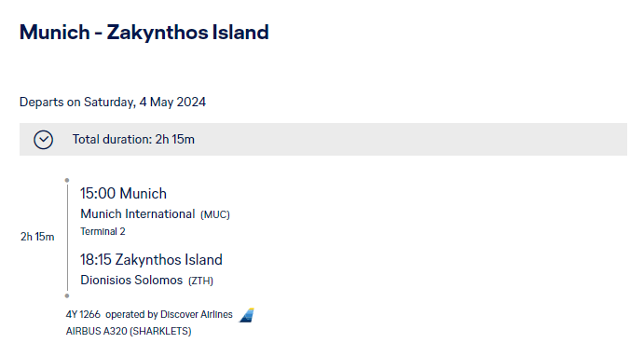
Task: Click the departure date Saturday, 4 May 2024
Action: pos(144,102)
